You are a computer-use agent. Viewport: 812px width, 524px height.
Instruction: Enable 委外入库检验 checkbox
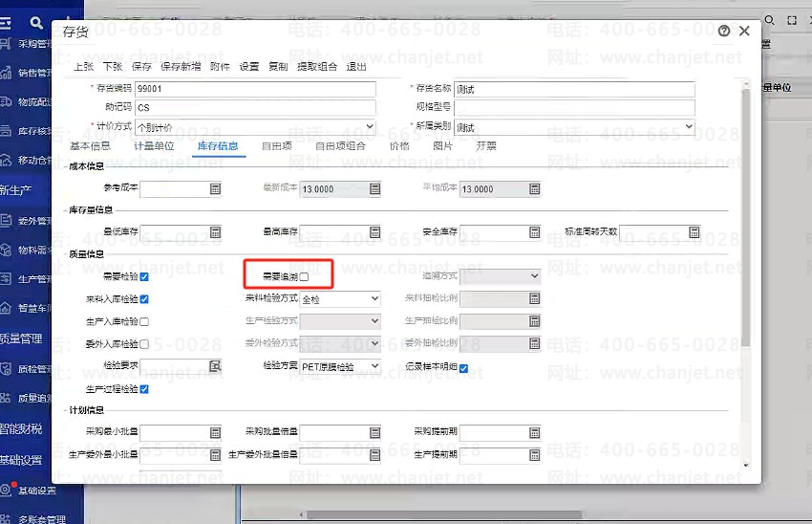144,344
